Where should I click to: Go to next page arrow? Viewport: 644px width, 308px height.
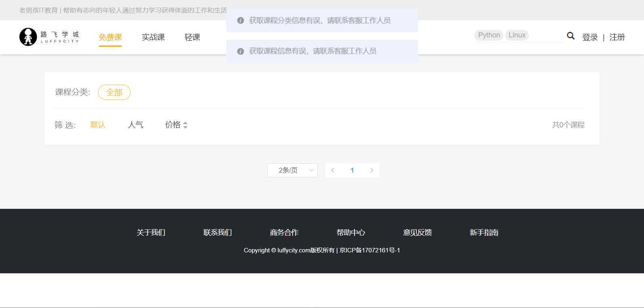tap(372, 170)
